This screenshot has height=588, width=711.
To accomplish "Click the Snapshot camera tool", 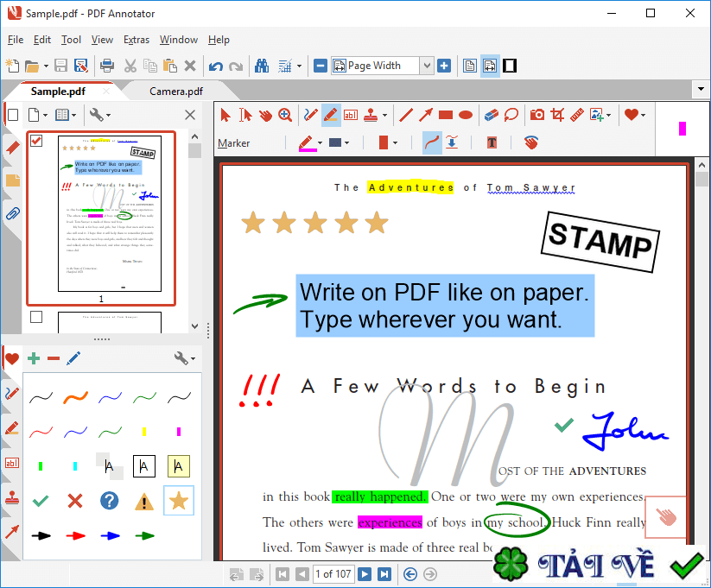I will point(536,115).
